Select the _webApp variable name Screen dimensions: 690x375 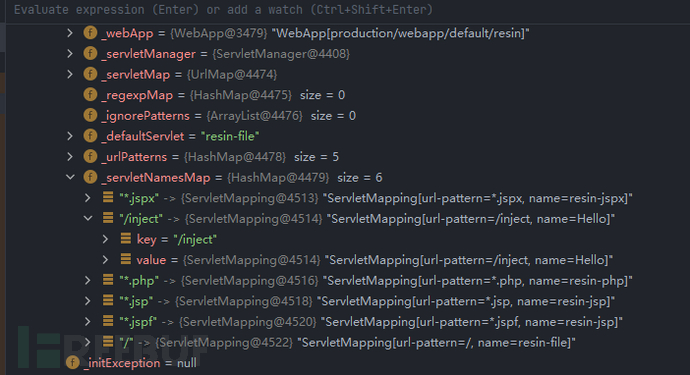(x=127, y=33)
